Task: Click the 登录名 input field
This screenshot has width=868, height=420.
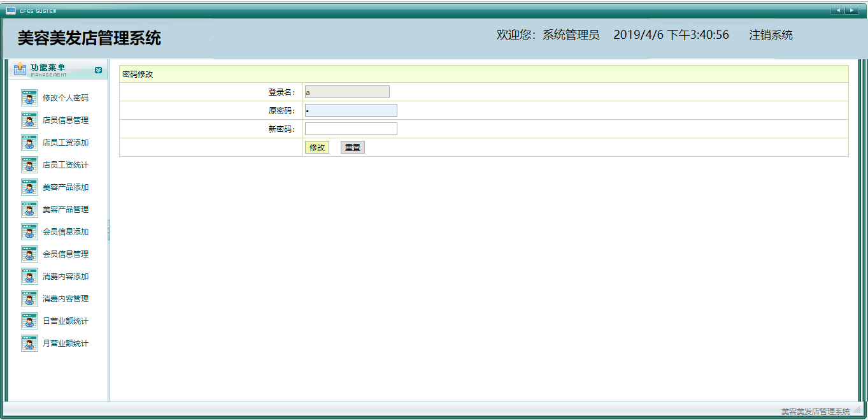Action: coord(347,92)
